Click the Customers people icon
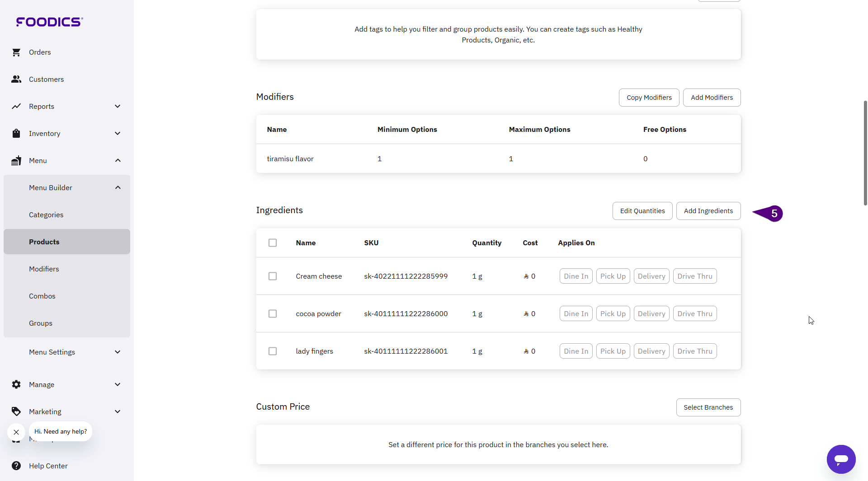The image size is (868, 481). tap(16, 79)
